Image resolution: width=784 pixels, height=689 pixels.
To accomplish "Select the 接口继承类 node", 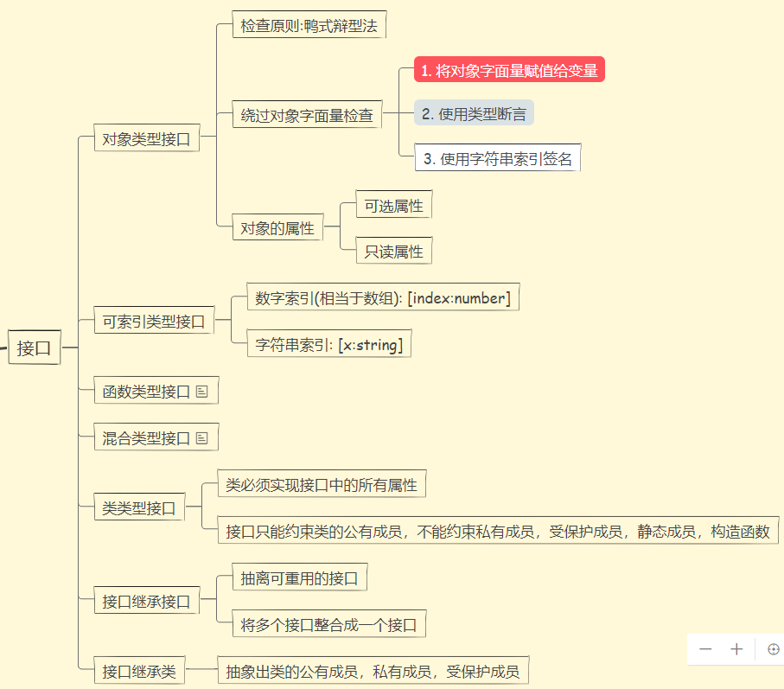I will [139, 669].
